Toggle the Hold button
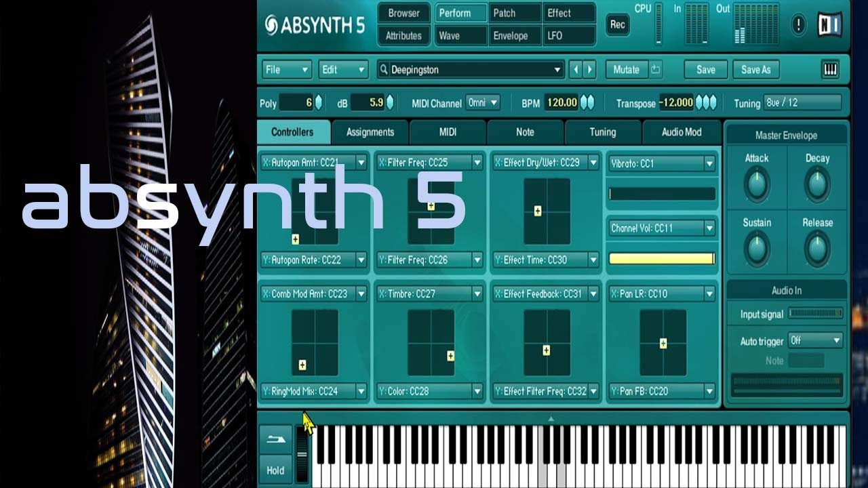Screen dimensions: 868x488 (275, 470)
